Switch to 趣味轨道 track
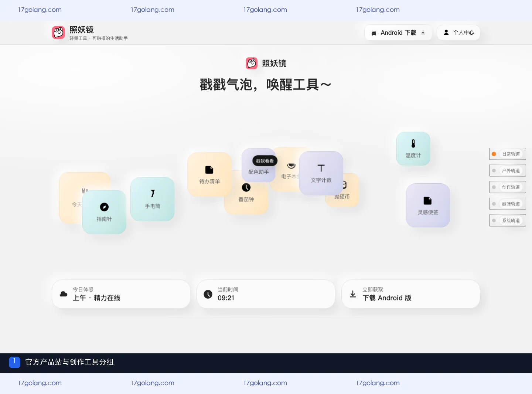This screenshot has width=532, height=394. 507,204
